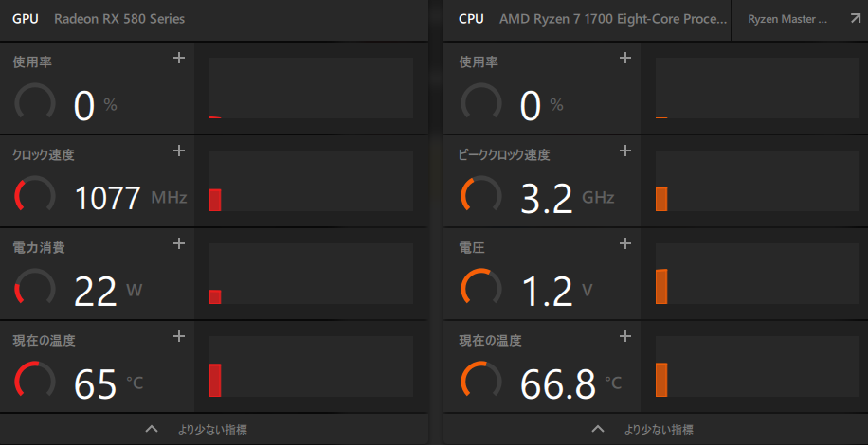
Task: Click the plus icon for CPU 電圧
Action: (x=624, y=243)
